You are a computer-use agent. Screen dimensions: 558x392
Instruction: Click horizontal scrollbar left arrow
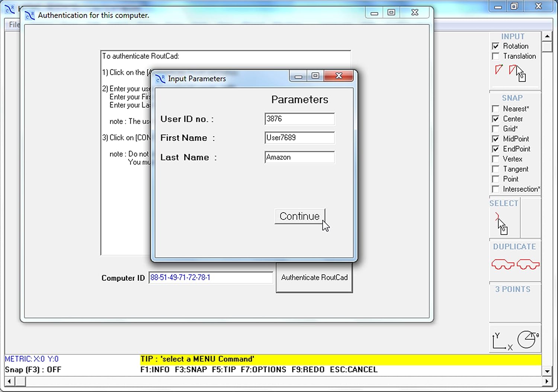(9, 381)
